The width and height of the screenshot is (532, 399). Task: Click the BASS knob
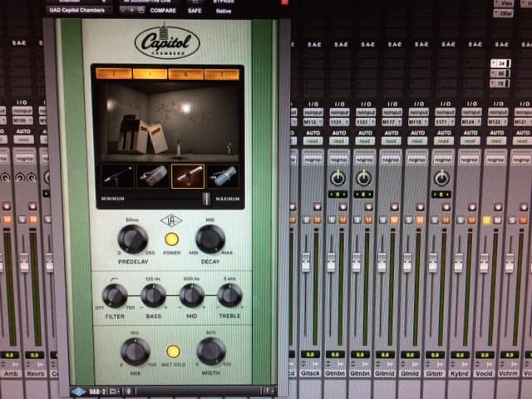click(x=153, y=296)
